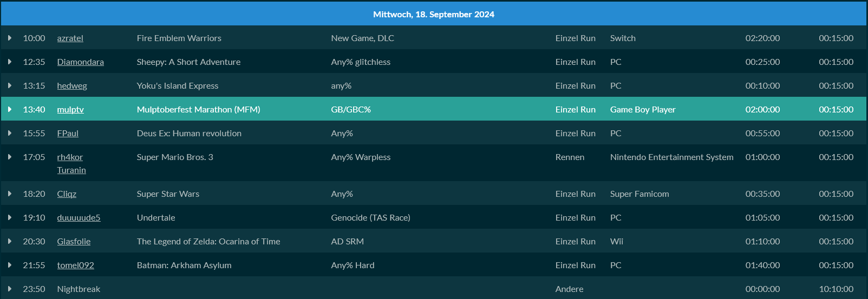
Task: Click the game title Sheepy: A Short Adventure
Action: point(189,62)
